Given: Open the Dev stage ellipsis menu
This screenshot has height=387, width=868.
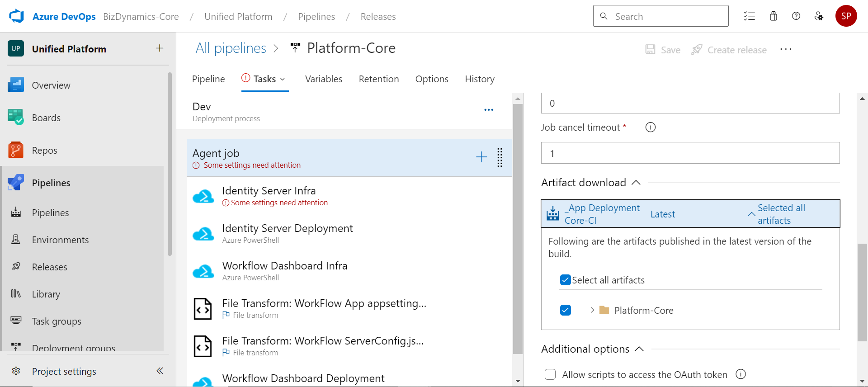Looking at the screenshot, I should pyautogui.click(x=489, y=110).
